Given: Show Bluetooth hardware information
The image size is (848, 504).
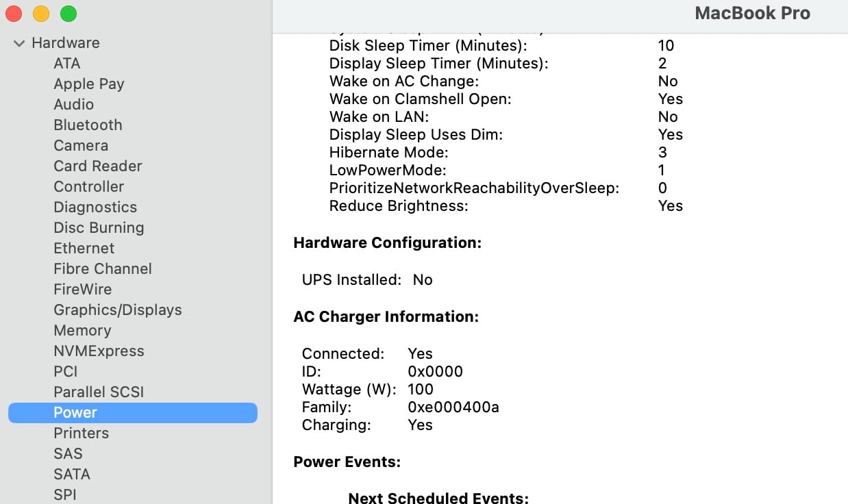Looking at the screenshot, I should (x=88, y=125).
